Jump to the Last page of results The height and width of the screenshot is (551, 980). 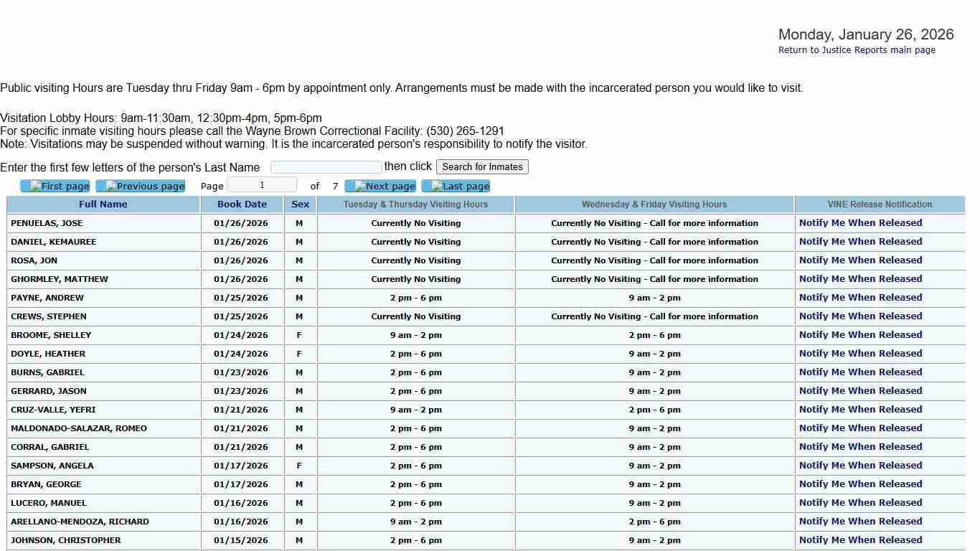click(456, 186)
